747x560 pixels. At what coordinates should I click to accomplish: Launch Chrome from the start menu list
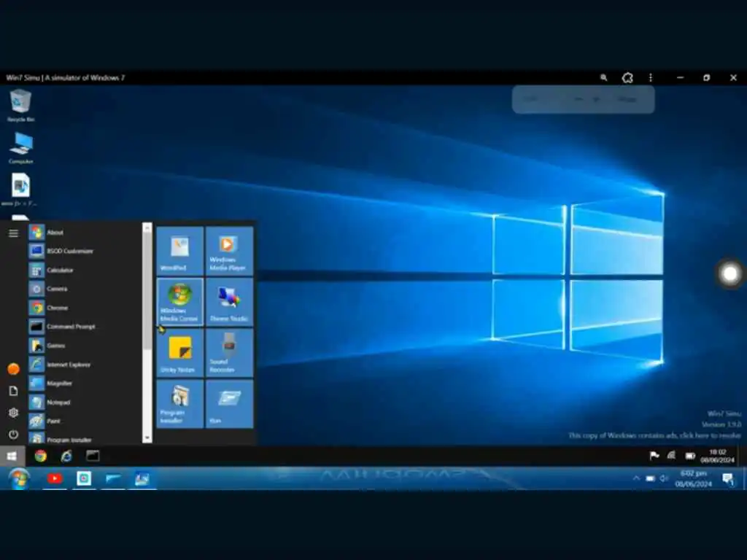pos(85,308)
